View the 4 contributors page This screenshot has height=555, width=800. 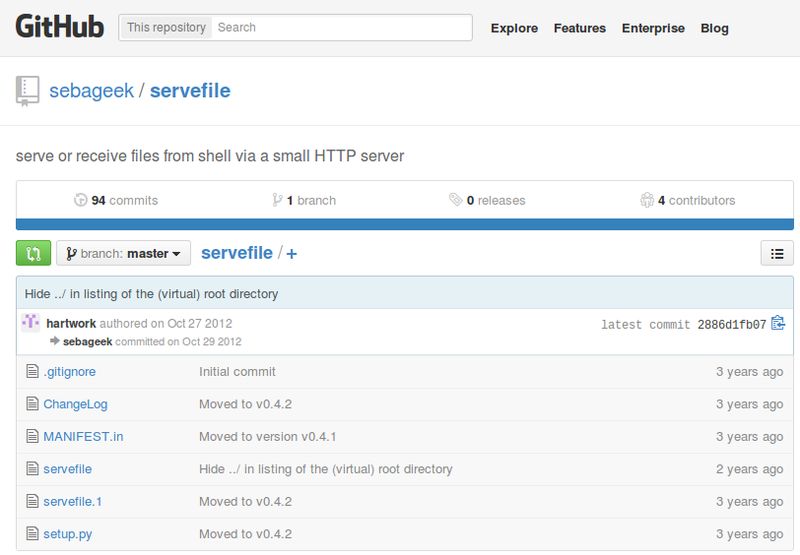click(x=688, y=200)
